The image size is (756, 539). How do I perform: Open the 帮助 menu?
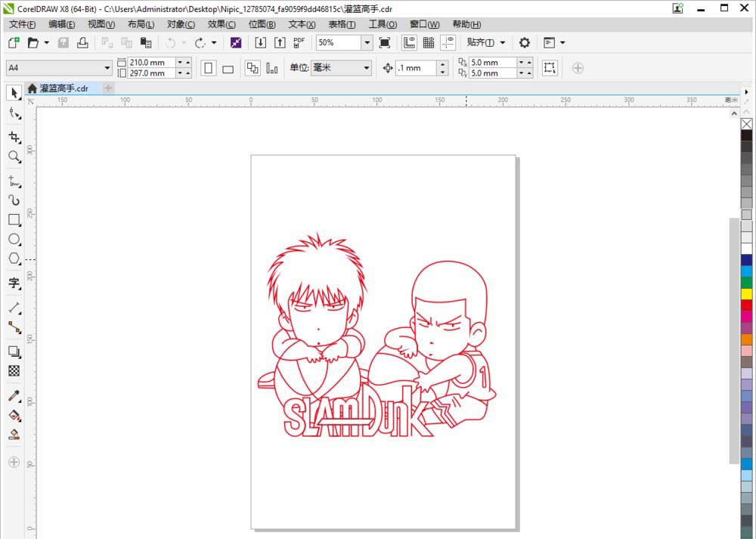tap(466, 25)
